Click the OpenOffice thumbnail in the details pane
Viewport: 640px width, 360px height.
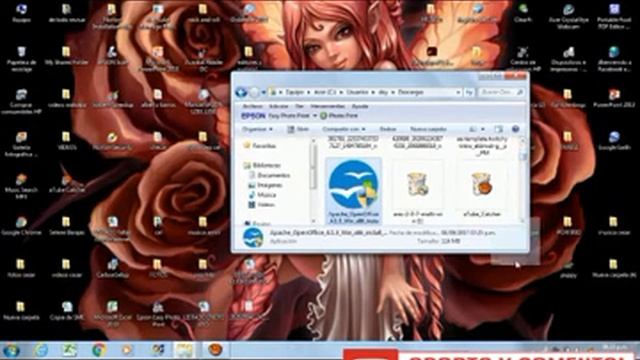253,237
